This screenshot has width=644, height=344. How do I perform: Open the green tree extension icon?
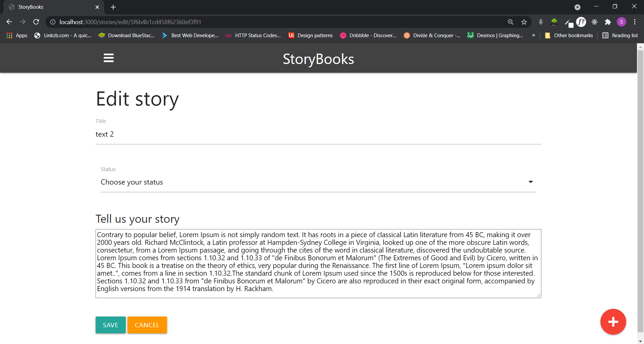click(x=554, y=22)
